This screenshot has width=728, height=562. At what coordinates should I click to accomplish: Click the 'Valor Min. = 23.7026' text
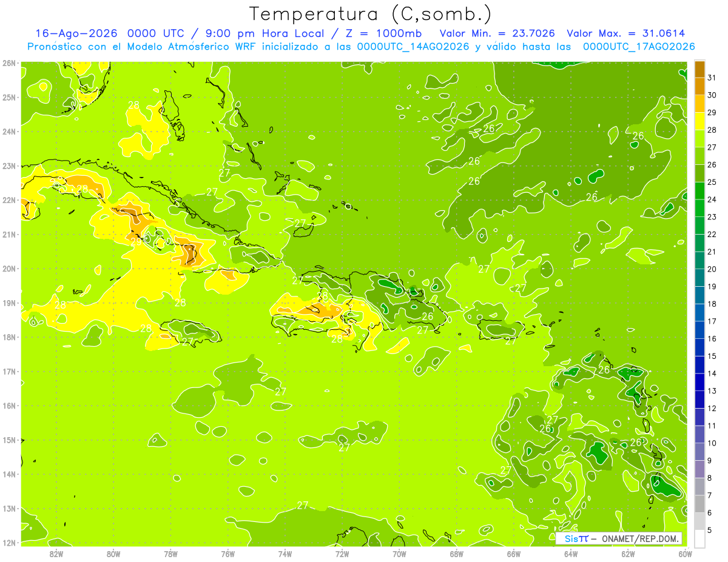click(x=497, y=33)
